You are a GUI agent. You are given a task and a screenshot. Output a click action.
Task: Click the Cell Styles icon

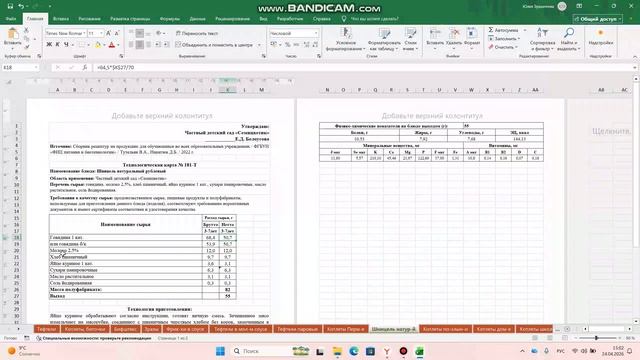point(410,33)
